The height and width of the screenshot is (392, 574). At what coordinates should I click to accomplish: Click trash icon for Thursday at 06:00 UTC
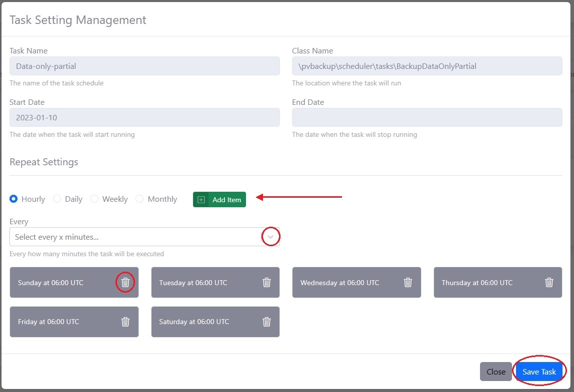pos(549,283)
